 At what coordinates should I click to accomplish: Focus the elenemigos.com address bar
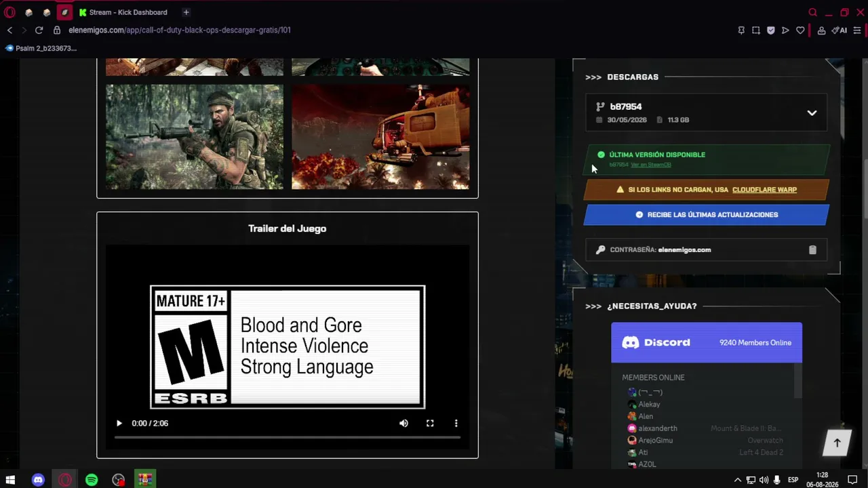click(180, 30)
